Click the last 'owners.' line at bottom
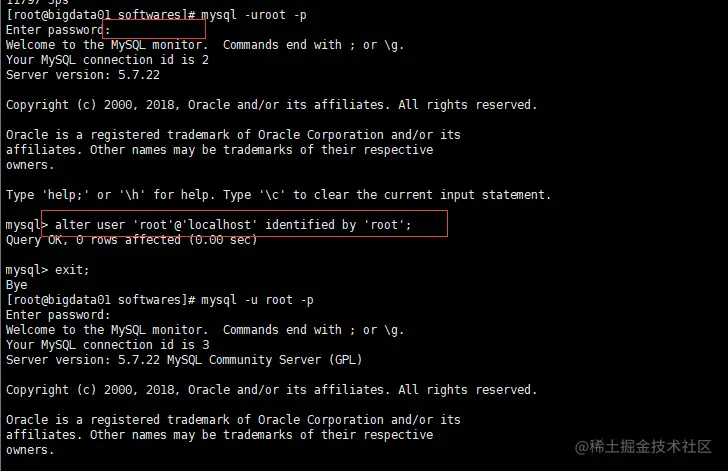 [x=30, y=450]
